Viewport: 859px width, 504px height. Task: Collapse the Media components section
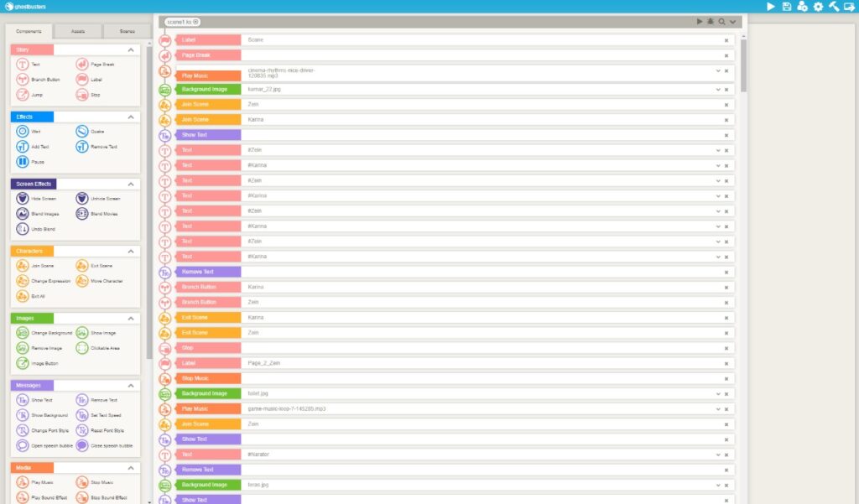pos(131,468)
